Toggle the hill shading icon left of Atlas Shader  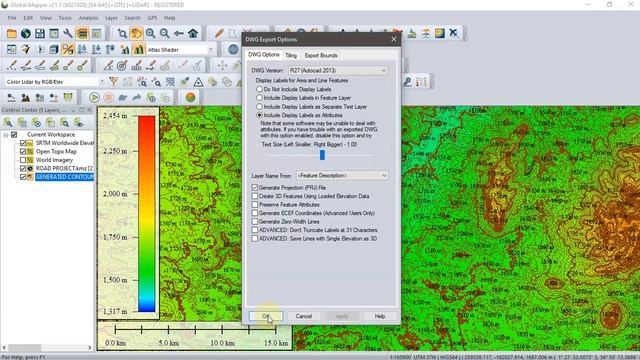coord(139,50)
